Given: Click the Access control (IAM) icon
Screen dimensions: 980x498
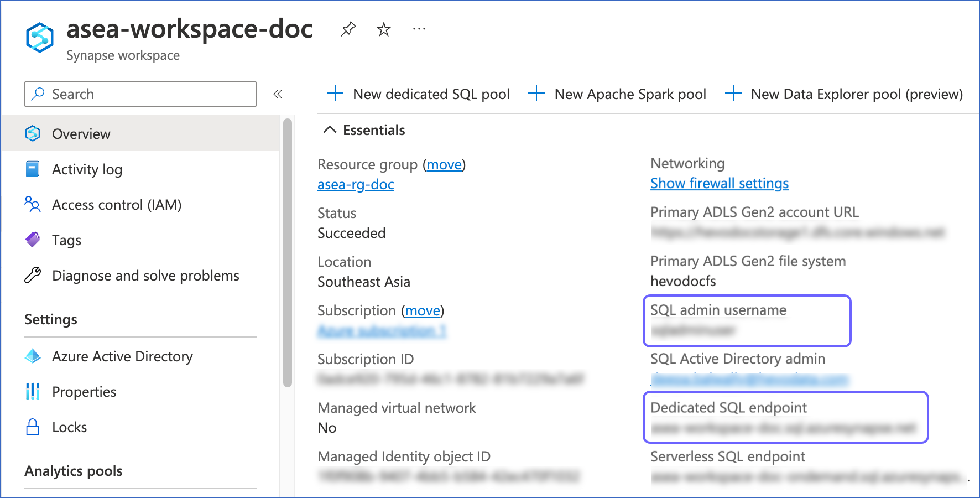Looking at the screenshot, I should tap(33, 204).
